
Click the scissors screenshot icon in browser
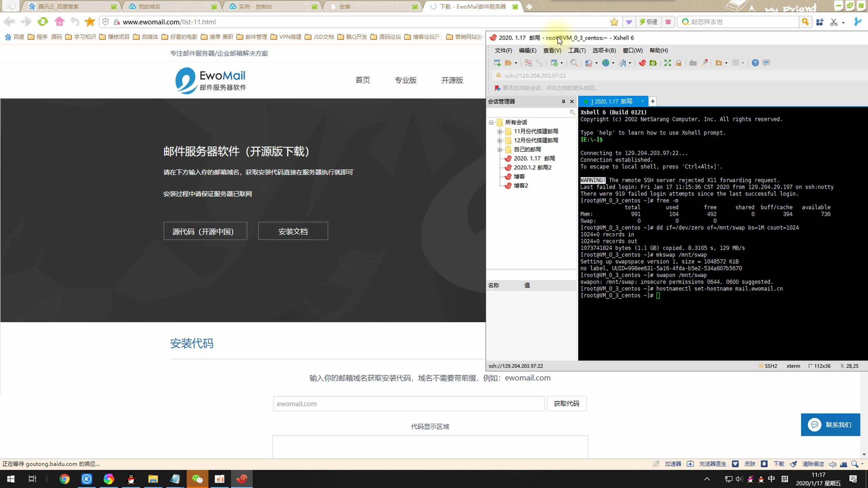[x=834, y=22]
